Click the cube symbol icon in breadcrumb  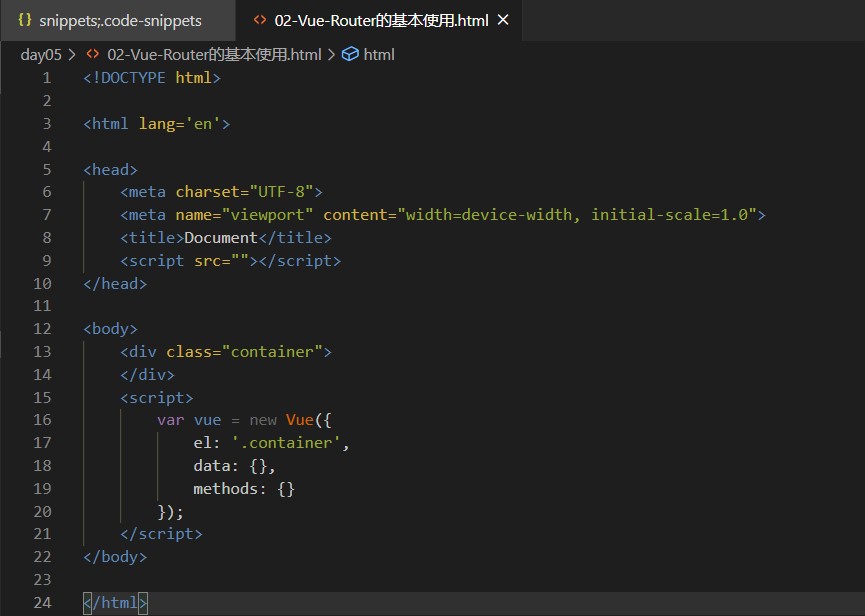(350, 54)
